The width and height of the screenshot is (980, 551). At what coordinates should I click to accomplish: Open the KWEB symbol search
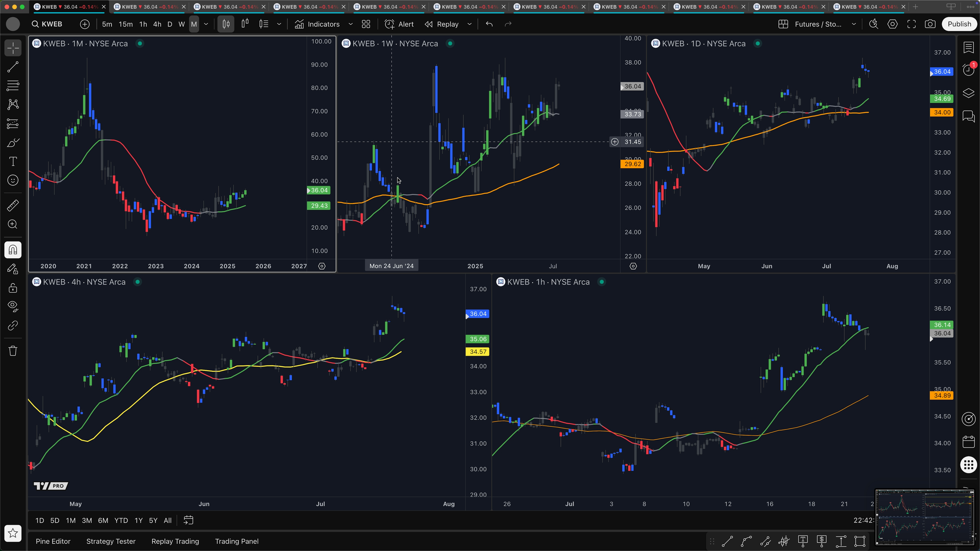click(x=47, y=24)
